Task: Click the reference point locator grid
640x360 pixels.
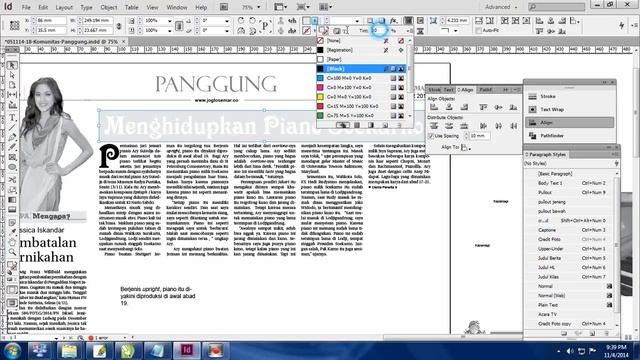Action: (15, 25)
